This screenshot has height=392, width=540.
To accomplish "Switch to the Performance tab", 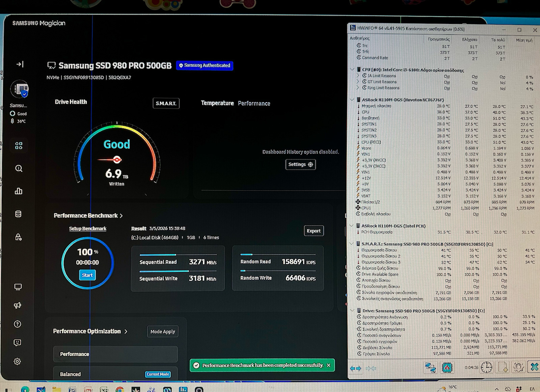I will (x=254, y=104).
